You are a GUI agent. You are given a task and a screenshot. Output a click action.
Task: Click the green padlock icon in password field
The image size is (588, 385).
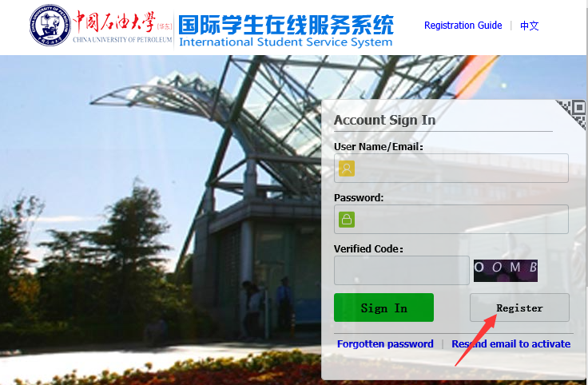[347, 220]
